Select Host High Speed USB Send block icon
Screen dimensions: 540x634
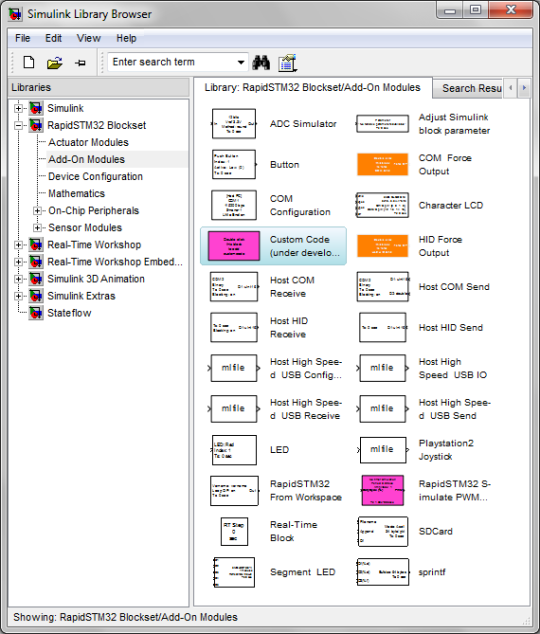[382, 409]
